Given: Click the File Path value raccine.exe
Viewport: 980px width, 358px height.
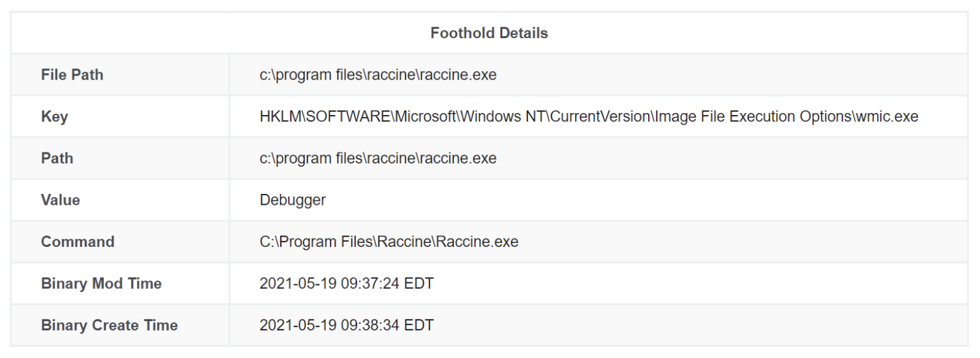Looking at the screenshot, I should pos(378,75).
